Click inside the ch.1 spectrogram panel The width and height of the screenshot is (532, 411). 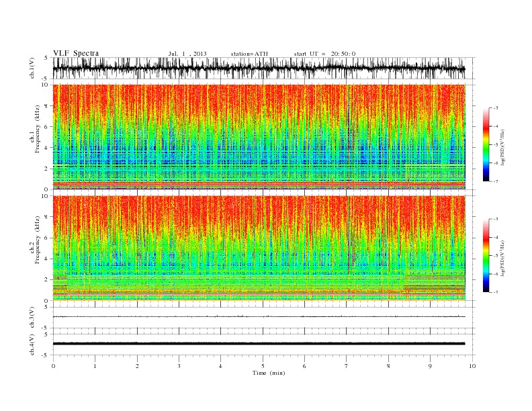(259, 137)
